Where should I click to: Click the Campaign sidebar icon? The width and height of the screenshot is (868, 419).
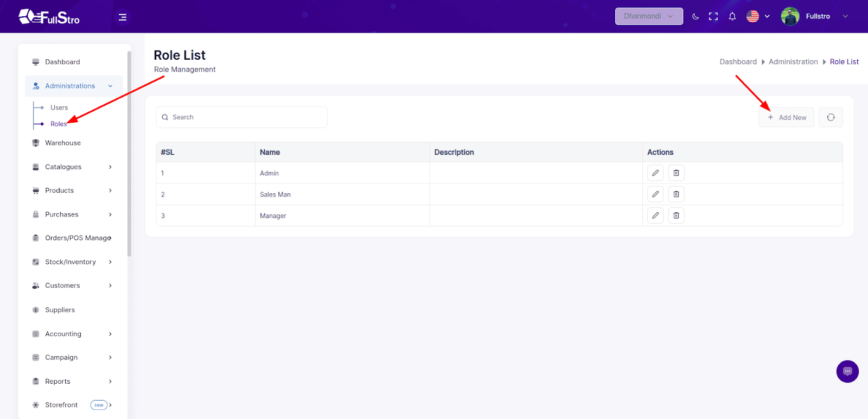pyautogui.click(x=36, y=357)
